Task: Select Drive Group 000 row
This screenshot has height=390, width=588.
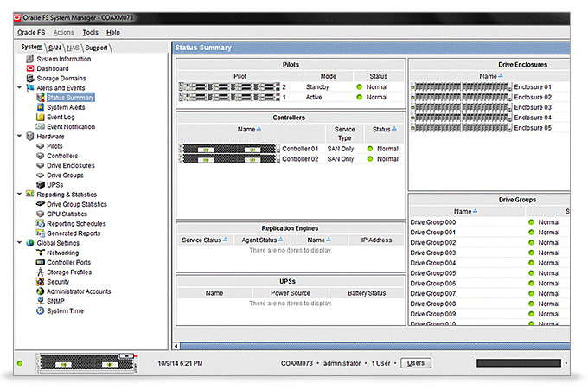Action: pyautogui.click(x=489, y=222)
